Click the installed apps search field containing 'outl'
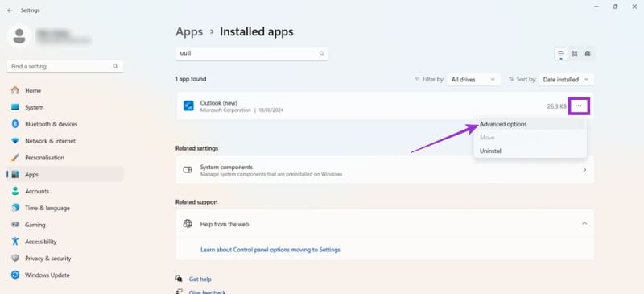The image size is (644, 294). coord(252,53)
